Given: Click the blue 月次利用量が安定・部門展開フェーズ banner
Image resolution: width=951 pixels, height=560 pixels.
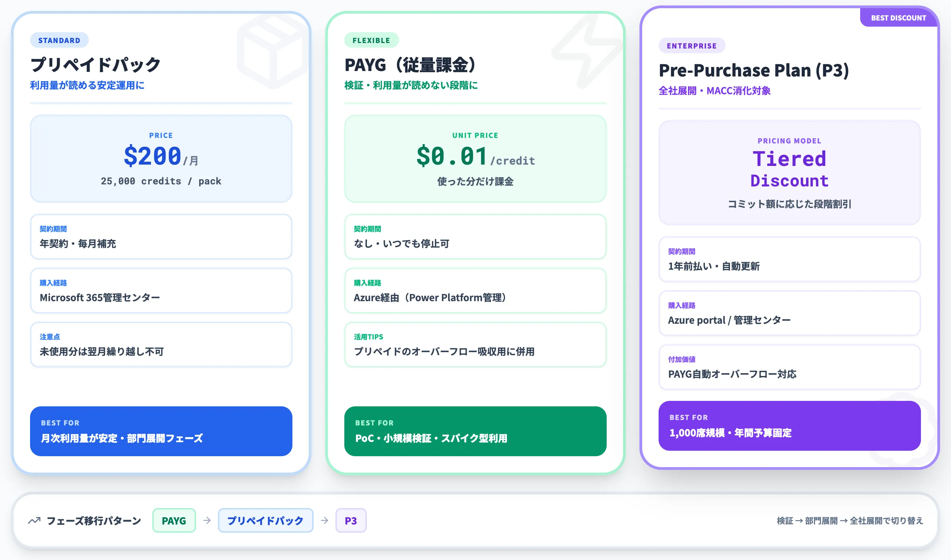Looking at the screenshot, I should click(x=161, y=431).
